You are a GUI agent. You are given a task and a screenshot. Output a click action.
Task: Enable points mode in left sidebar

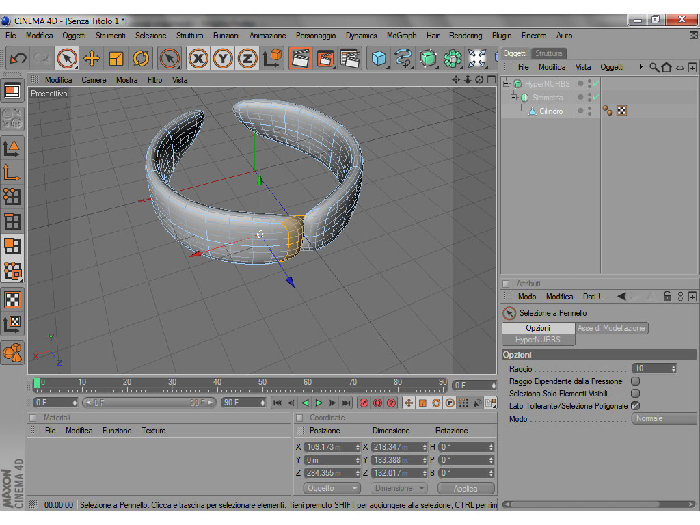click(x=12, y=196)
